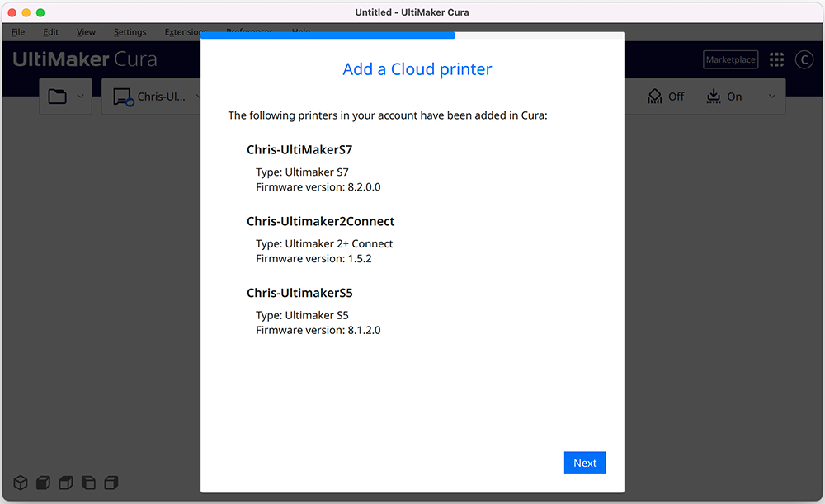
Task: Switch to the 3D perspective view
Action: 21,483
